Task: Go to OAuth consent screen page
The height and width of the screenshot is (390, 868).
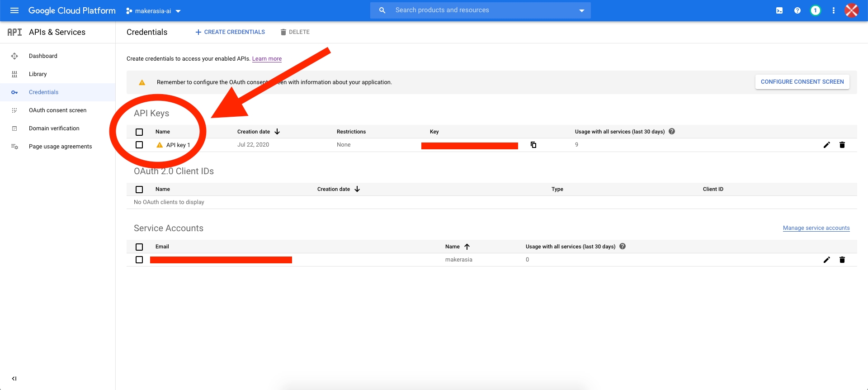Action: (57, 110)
